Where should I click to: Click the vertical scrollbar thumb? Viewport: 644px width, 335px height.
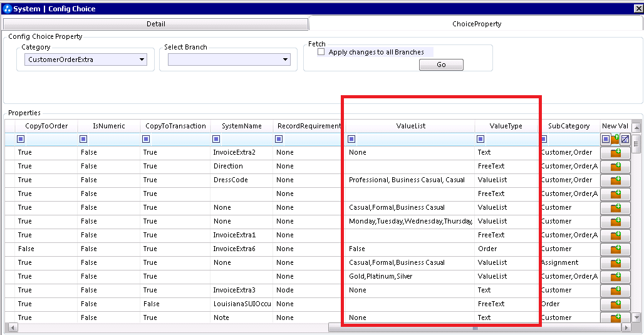(636, 143)
